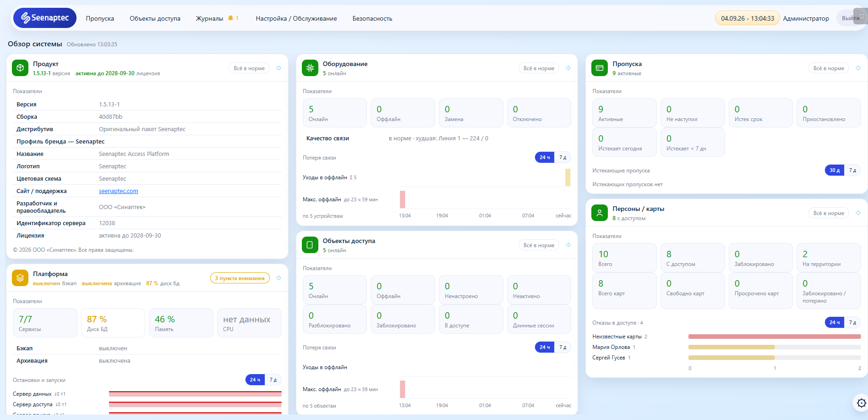Click the 3 пункта внимания badge
Image resolution: width=868 pixels, height=420 pixels.
click(x=240, y=278)
